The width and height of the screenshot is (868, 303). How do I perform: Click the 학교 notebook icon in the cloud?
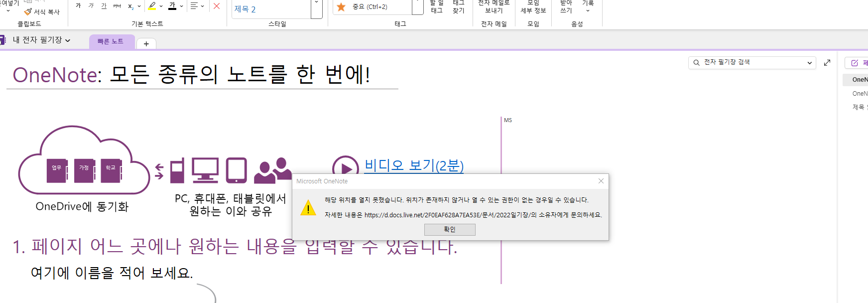click(x=112, y=171)
